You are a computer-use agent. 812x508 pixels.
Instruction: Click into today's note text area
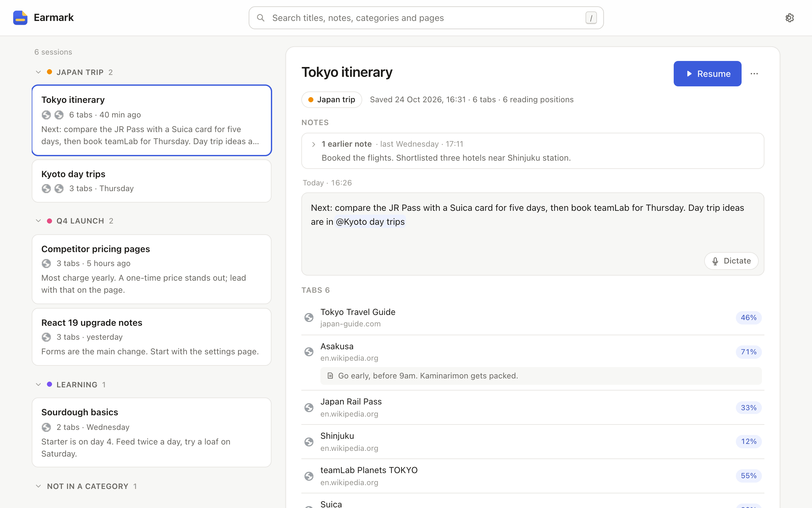click(533, 234)
